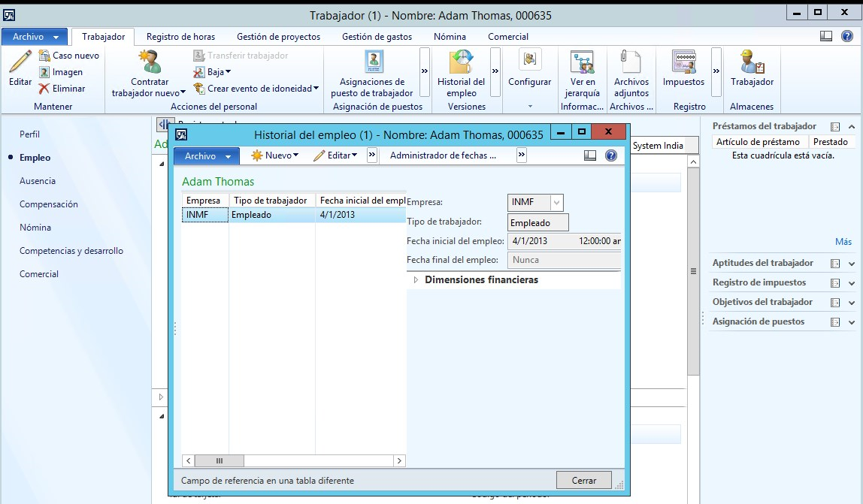Click the Impuestos ribbon icon

[x=684, y=62]
